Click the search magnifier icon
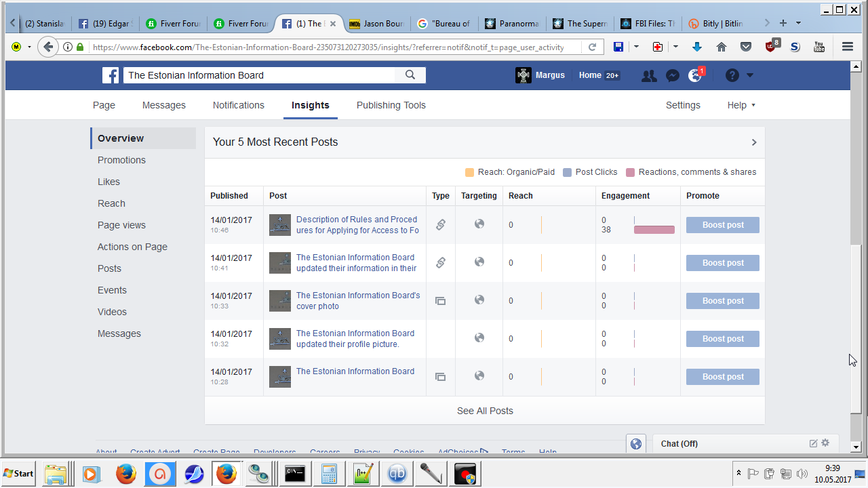Viewport: 868px width, 488px height. [x=410, y=75]
